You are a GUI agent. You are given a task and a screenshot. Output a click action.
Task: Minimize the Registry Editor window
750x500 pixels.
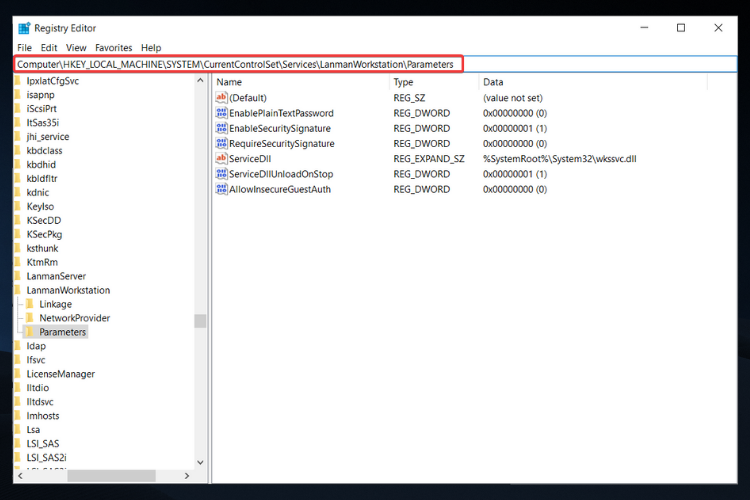point(644,28)
